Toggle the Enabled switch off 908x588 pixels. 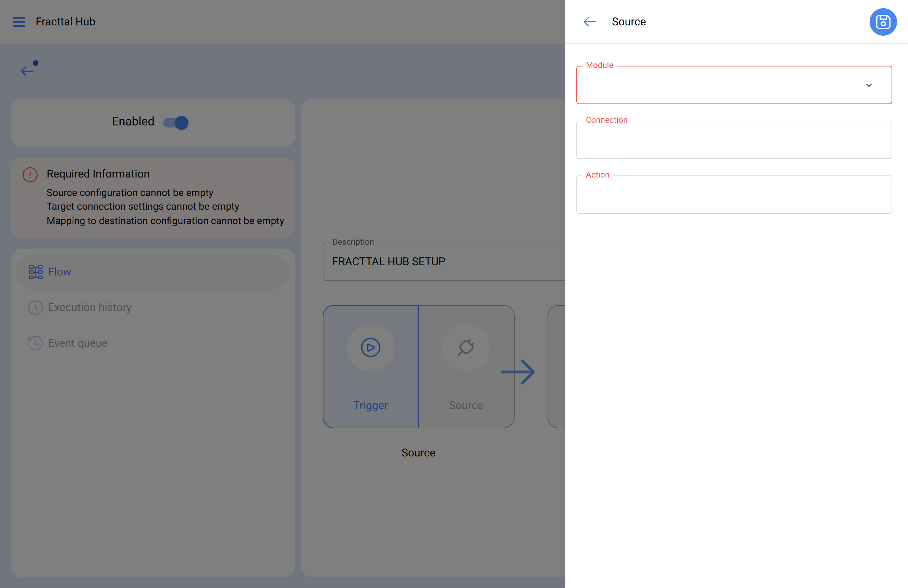(176, 122)
